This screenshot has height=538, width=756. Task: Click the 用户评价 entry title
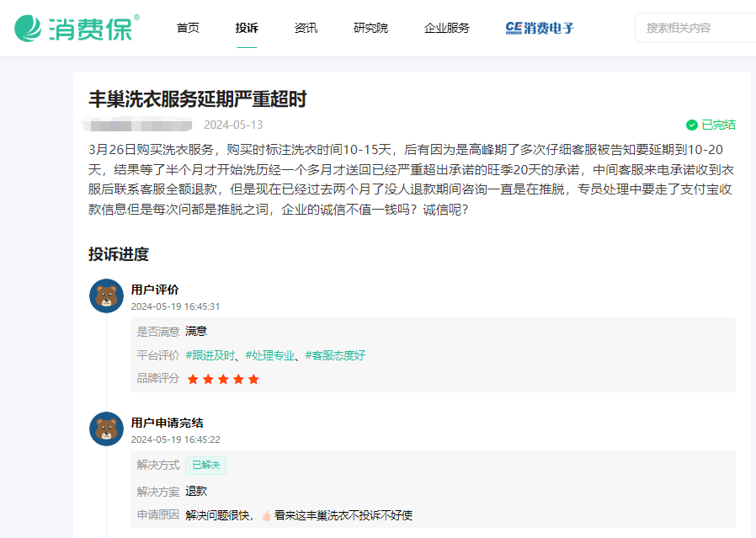(x=155, y=290)
